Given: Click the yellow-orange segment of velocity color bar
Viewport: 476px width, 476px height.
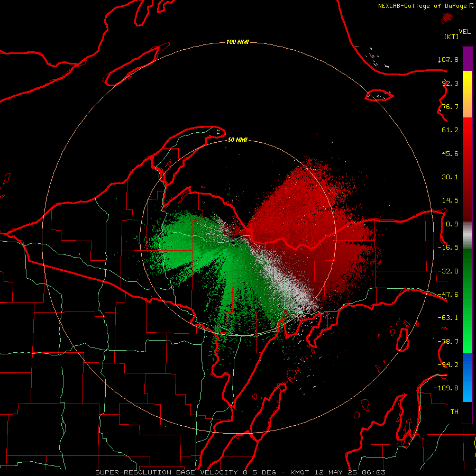Looking at the screenshot, I should tap(467, 94).
